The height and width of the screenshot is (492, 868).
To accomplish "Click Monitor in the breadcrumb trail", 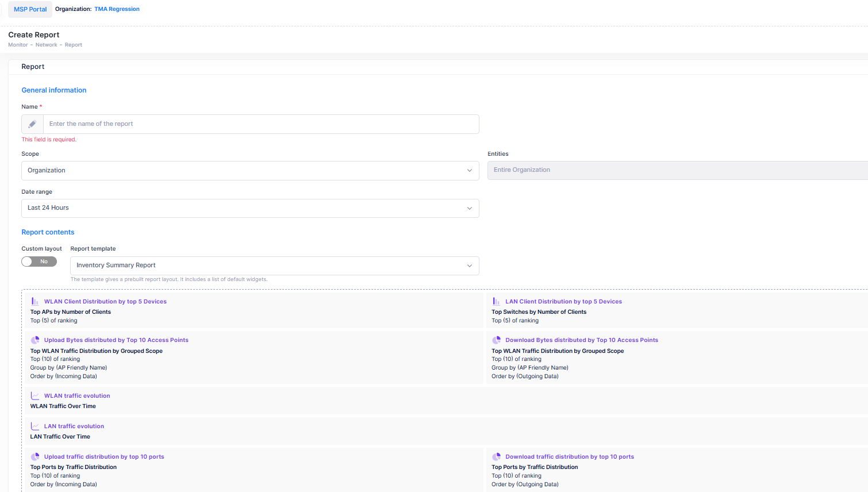I will click(x=17, y=44).
